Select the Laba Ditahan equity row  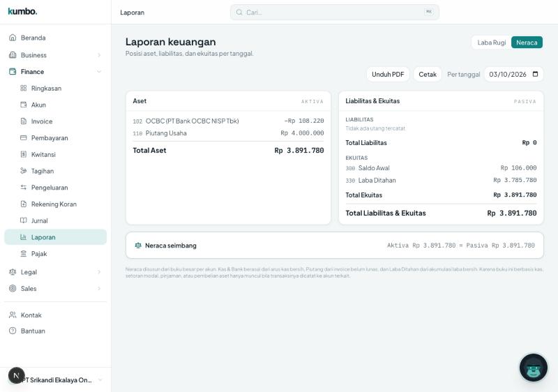pyautogui.click(x=441, y=181)
